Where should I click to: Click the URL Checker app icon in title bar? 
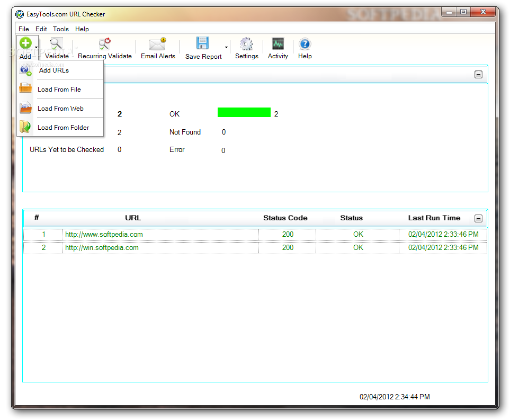tap(20, 14)
